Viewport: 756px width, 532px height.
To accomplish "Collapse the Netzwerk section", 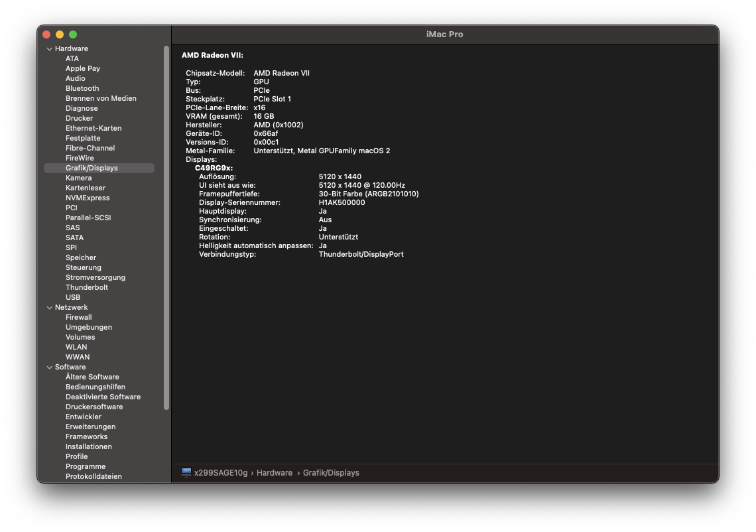I will pyautogui.click(x=49, y=308).
